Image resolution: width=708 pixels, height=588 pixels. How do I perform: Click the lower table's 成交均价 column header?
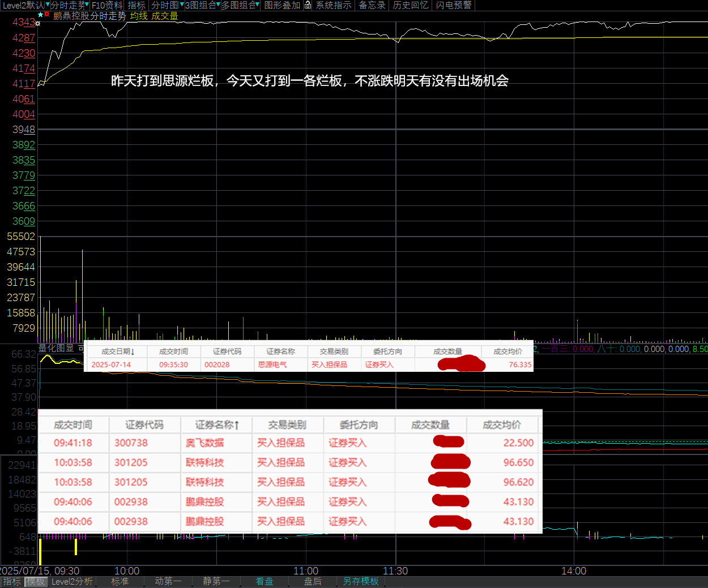pos(502,425)
